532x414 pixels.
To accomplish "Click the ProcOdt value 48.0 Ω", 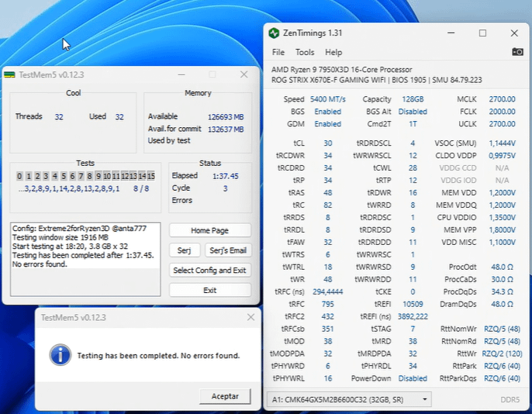I will click(x=503, y=267).
